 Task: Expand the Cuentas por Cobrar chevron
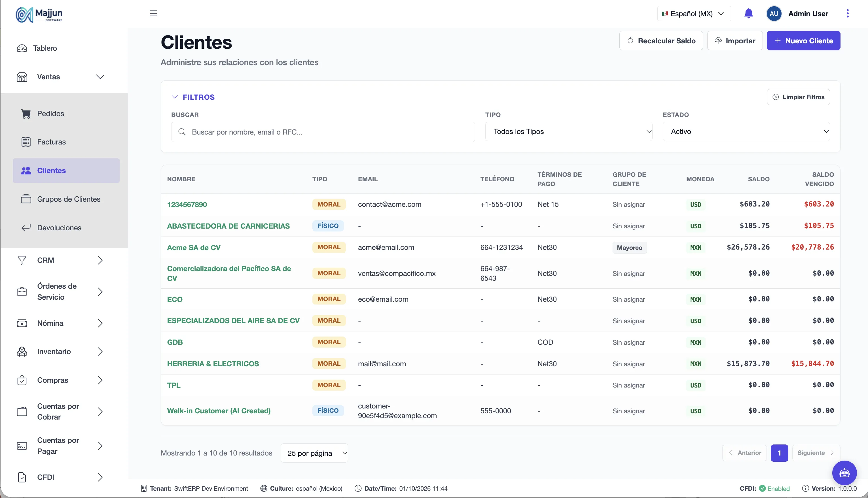[100, 412]
